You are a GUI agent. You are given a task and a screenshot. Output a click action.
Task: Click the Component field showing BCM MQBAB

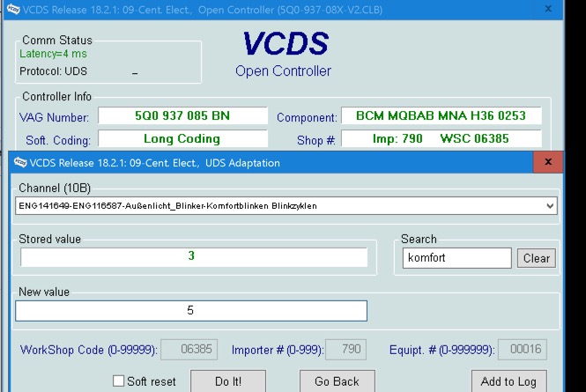click(441, 116)
